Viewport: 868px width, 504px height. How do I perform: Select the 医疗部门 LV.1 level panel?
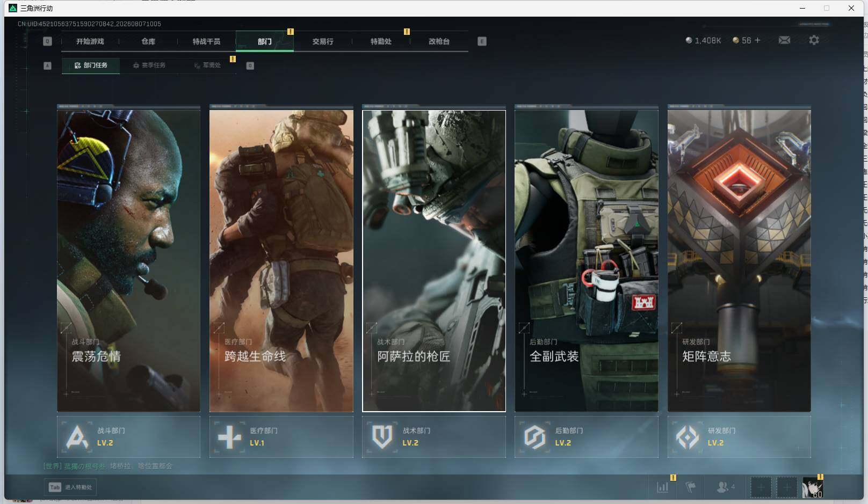(281, 437)
